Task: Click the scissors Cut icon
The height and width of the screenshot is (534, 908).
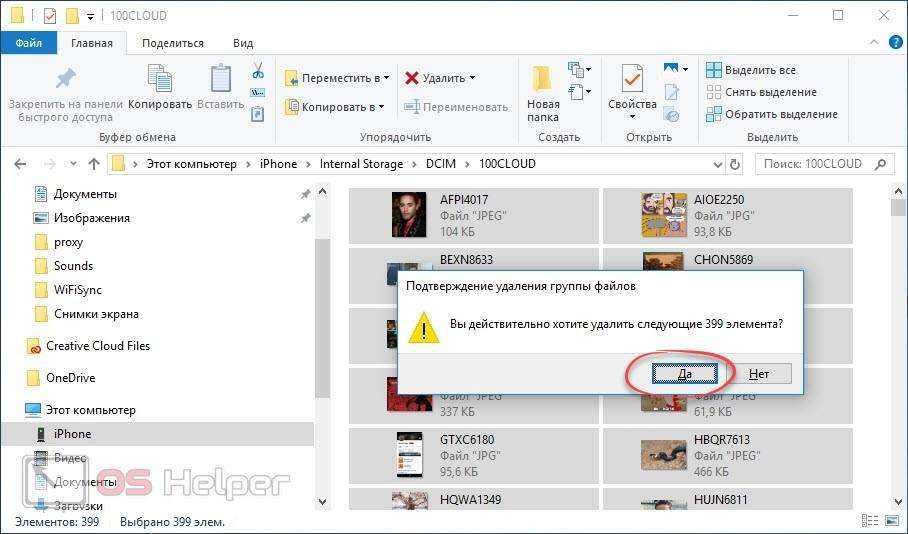Action: click(x=257, y=71)
